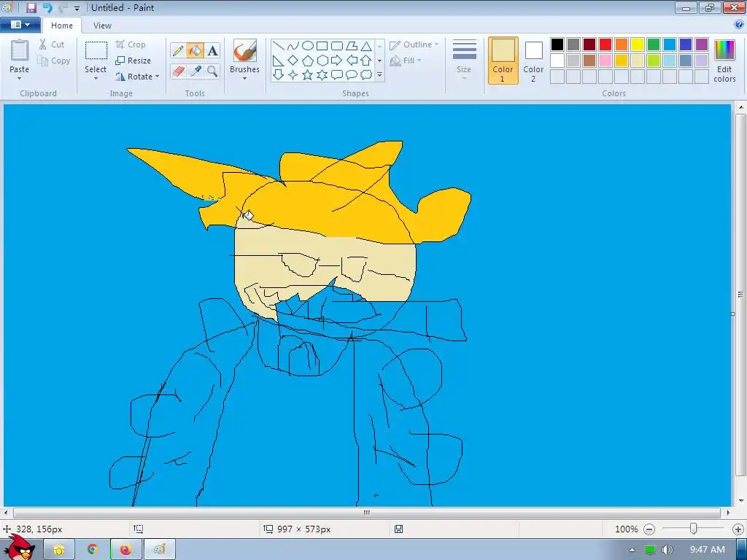The image size is (747, 560).
Task: Open Paint Help question mark icon
Action: tap(739, 25)
